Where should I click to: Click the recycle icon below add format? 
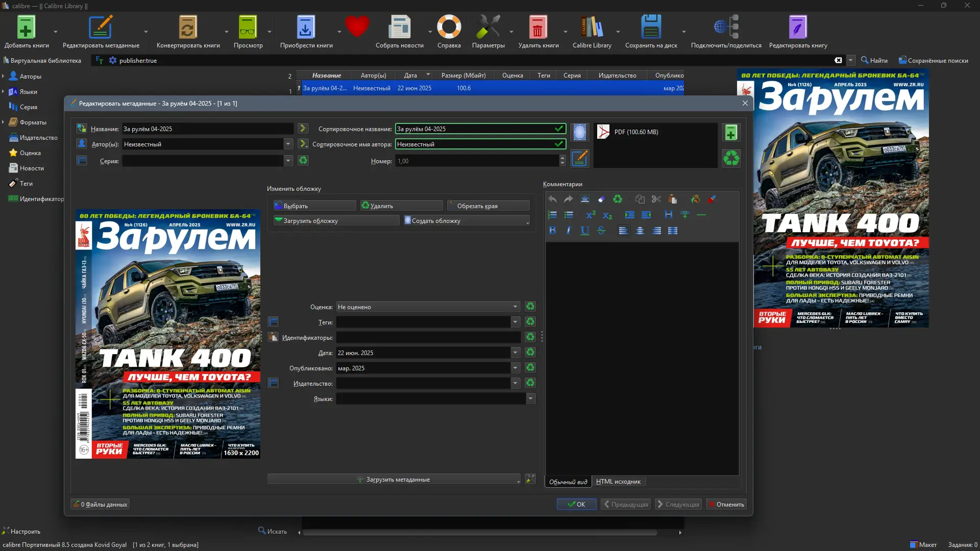tap(731, 158)
